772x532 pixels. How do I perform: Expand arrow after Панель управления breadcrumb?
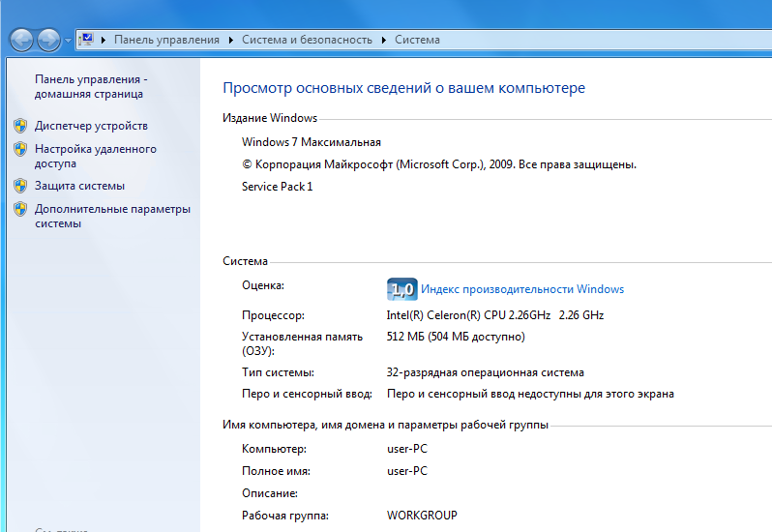(231, 40)
